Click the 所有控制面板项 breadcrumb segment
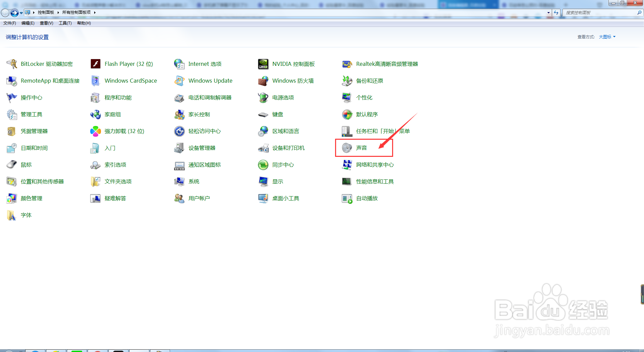644x352 pixels. [x=76, y=12]
